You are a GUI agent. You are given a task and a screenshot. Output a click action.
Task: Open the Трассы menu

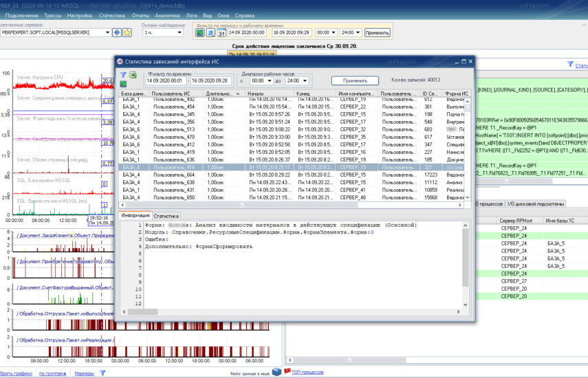pyautogui.click(x=52, y=15)
